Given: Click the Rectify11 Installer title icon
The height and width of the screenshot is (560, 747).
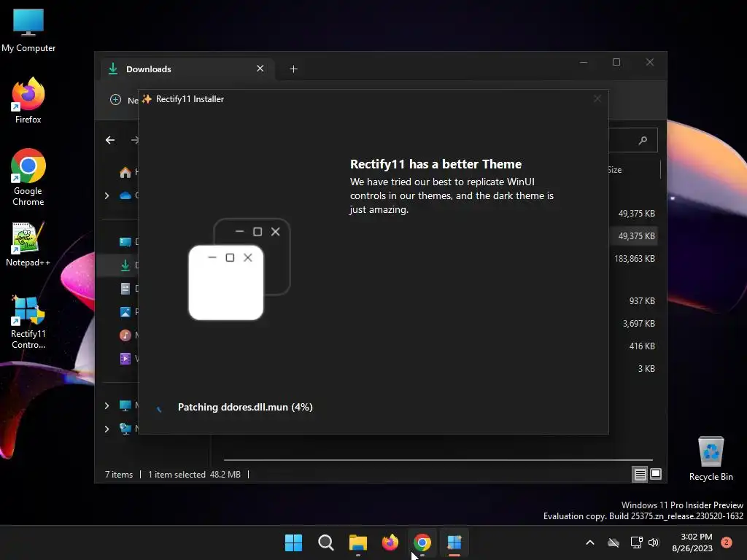Looking at the screenshot, I should pyautogui.click(x=147, y=99).
